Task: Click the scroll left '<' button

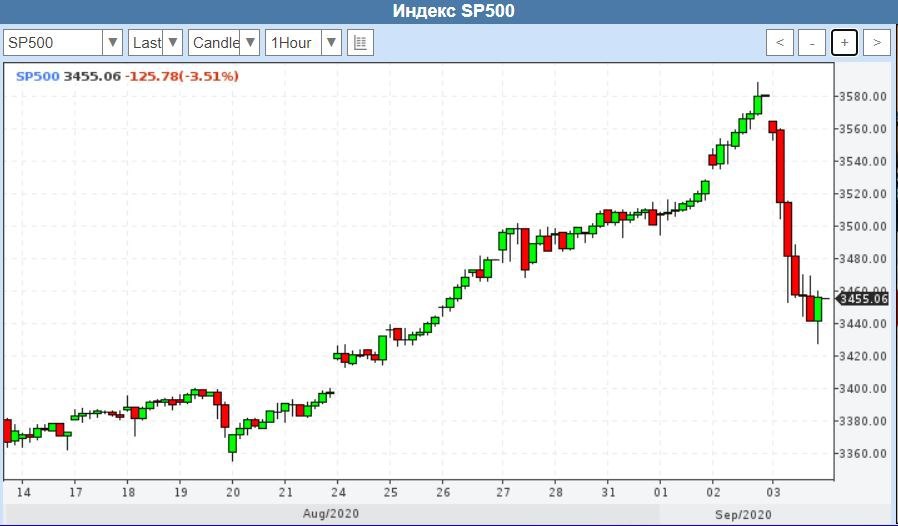Action: click(x=780, y=43)
